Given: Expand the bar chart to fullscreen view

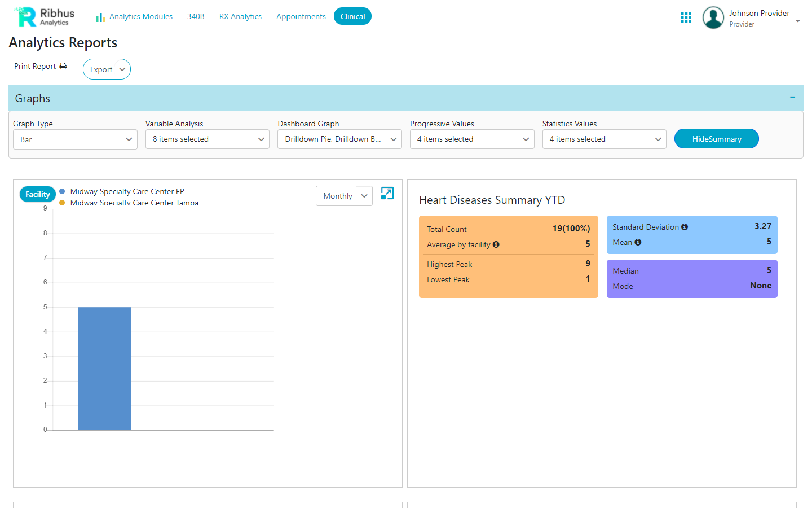Looking at the screenshot, I should tap(387, 194).
